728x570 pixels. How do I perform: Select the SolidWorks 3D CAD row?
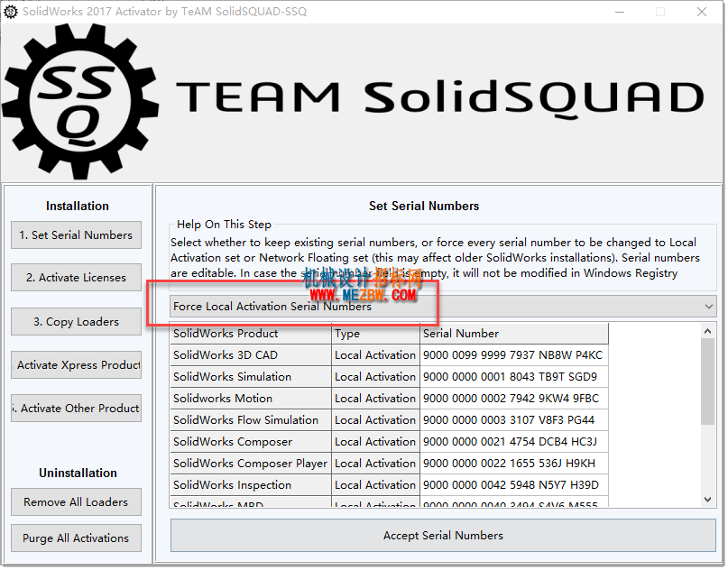(x=390, y=355)
